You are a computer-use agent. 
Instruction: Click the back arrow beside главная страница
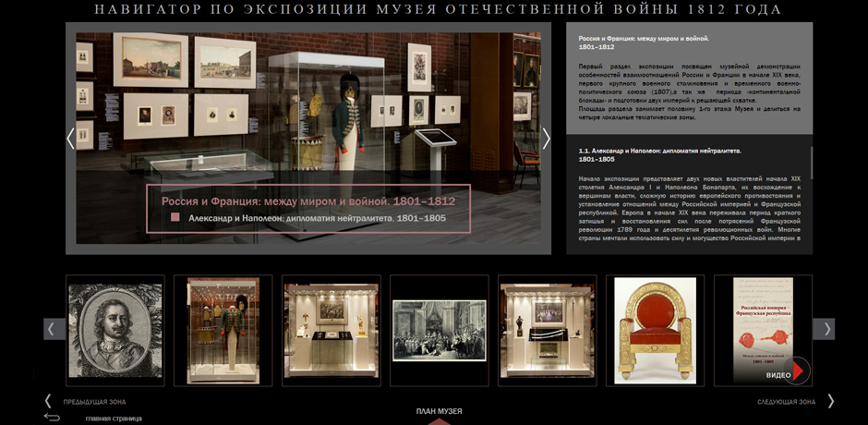pyautogui.click(x=52, y=418)
